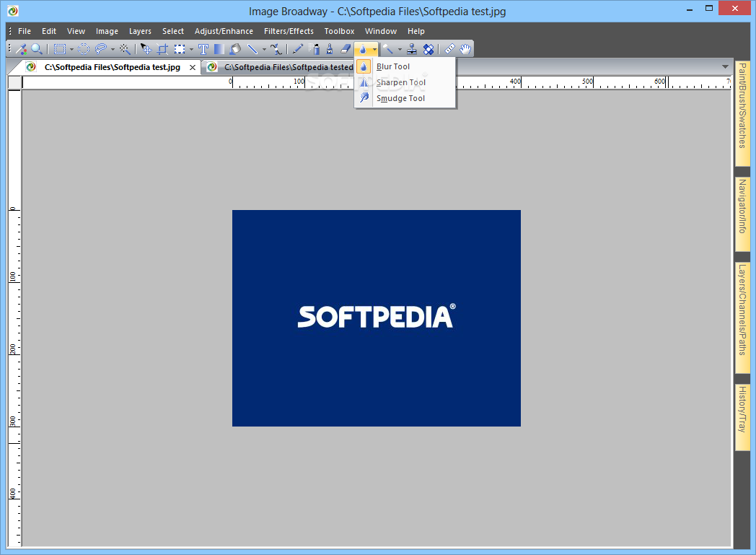The image size is (756, 555).
Task: Open the Help menu
Action: pyautogui.click(x=416, y=31)
